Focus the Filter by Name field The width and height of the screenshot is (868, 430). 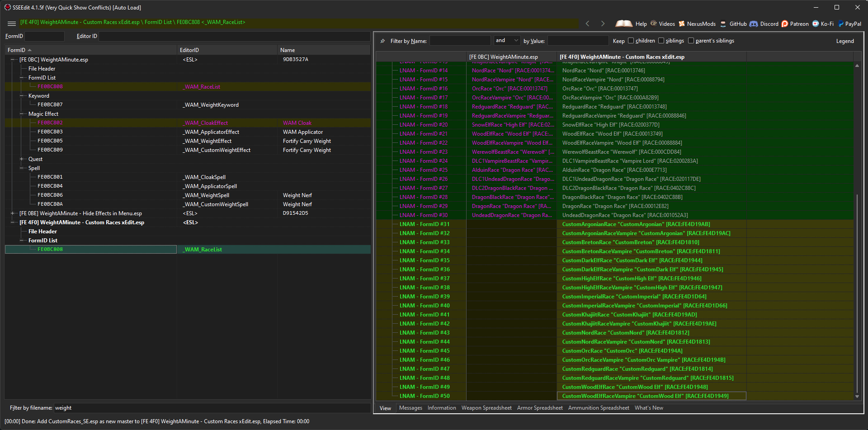[460, 41]
